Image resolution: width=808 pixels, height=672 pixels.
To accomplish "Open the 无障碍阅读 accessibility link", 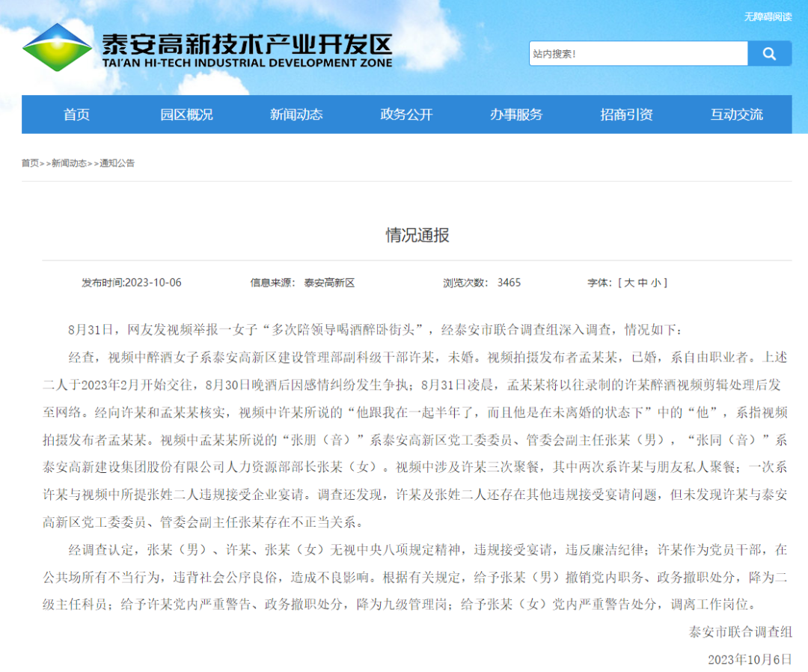I will [x=767, y=16].
